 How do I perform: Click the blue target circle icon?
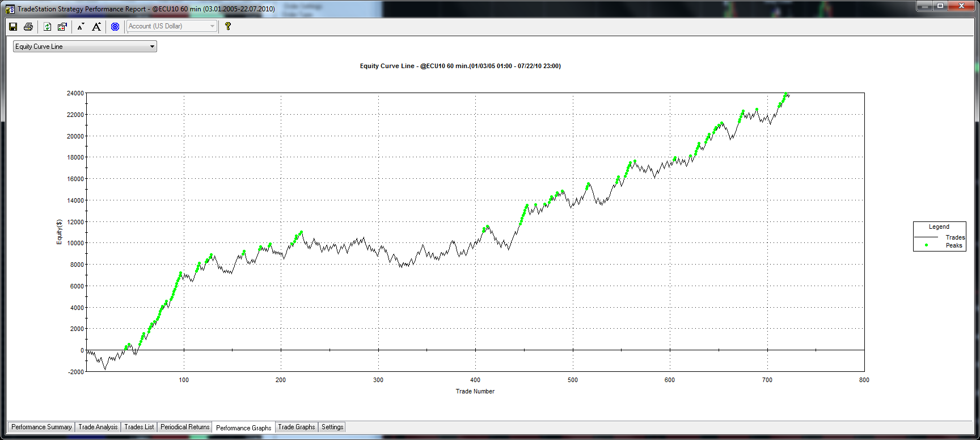115,27
